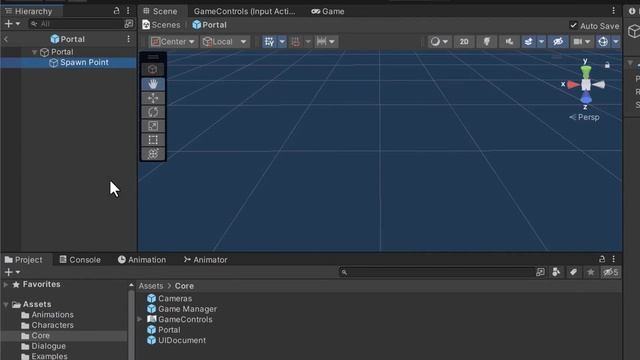Open gizmos dropdown arrow

click(616, 42)
